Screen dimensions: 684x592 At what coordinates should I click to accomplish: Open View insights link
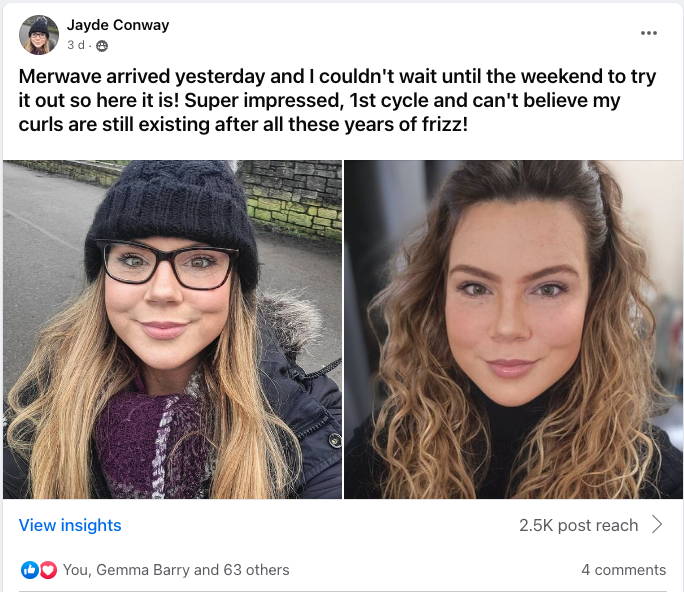click(x=70, y=525)
